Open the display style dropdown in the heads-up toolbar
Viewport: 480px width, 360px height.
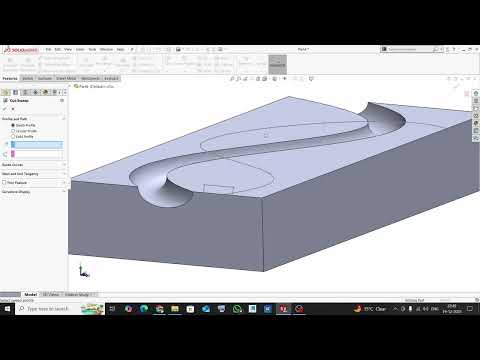coord(275,79)
